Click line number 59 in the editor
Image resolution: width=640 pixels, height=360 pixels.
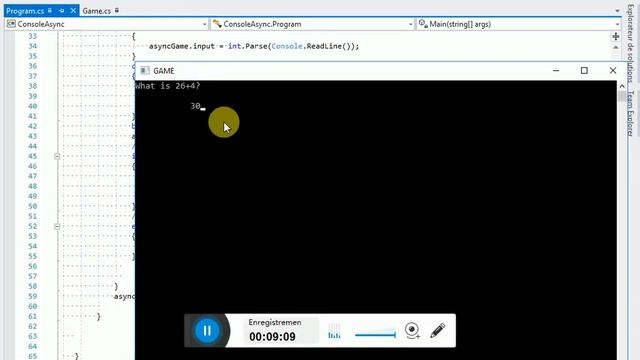coord(33,296)
